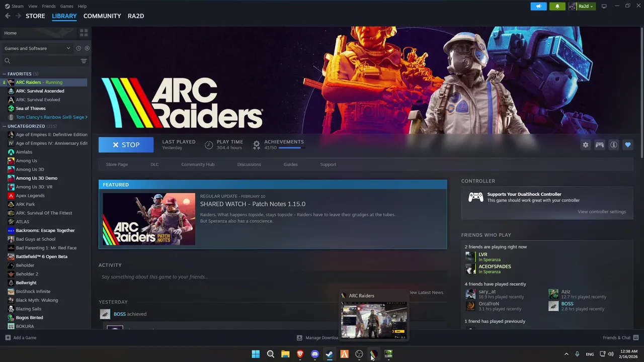Click the microphone tray icon

click(577, 354)
